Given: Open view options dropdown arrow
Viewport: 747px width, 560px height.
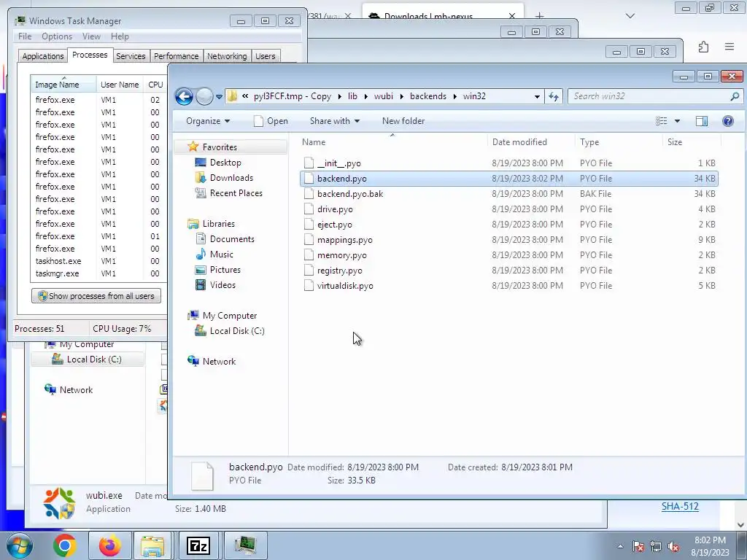Looking at the screenshot, I should point(677,121).
